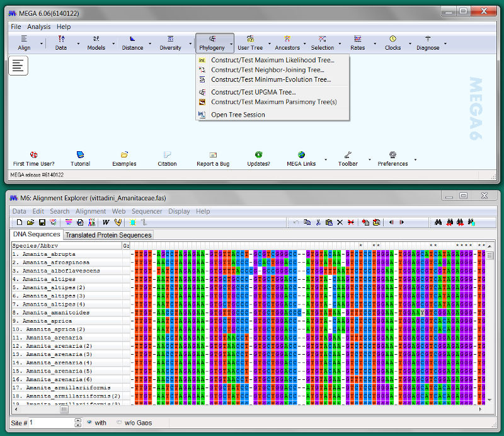Image resolution: width=504 pixels, height=436 pixels.
Task: Open the Ancestors tool
Action: tap(287, 43)
